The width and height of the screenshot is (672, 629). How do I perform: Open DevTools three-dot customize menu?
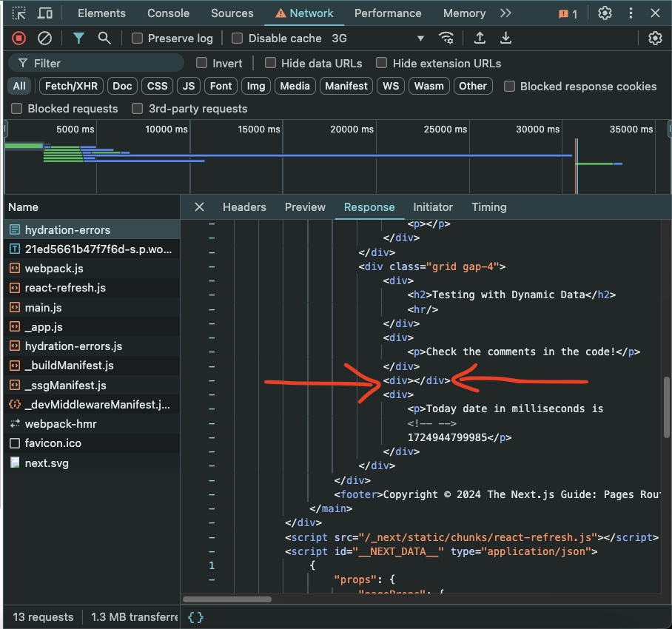pos(631,13)
